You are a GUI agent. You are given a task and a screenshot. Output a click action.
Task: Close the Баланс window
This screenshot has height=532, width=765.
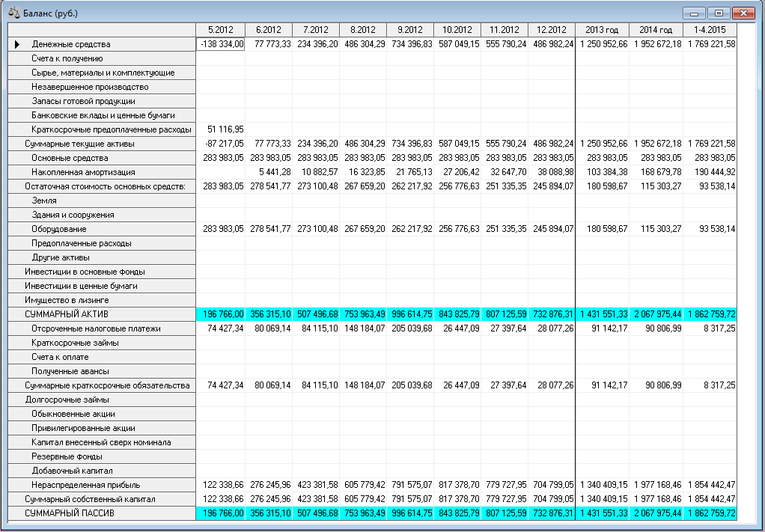click(x=743, y=13)
